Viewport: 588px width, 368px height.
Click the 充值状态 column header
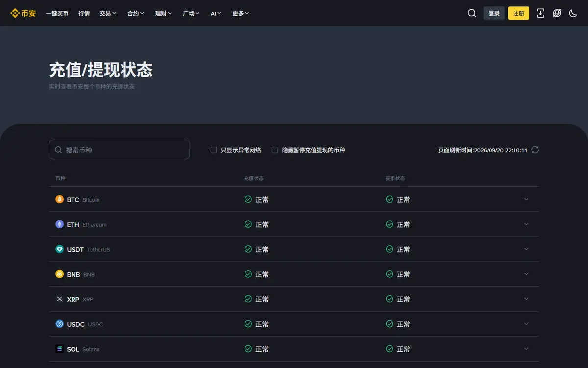tap(254, 178)
